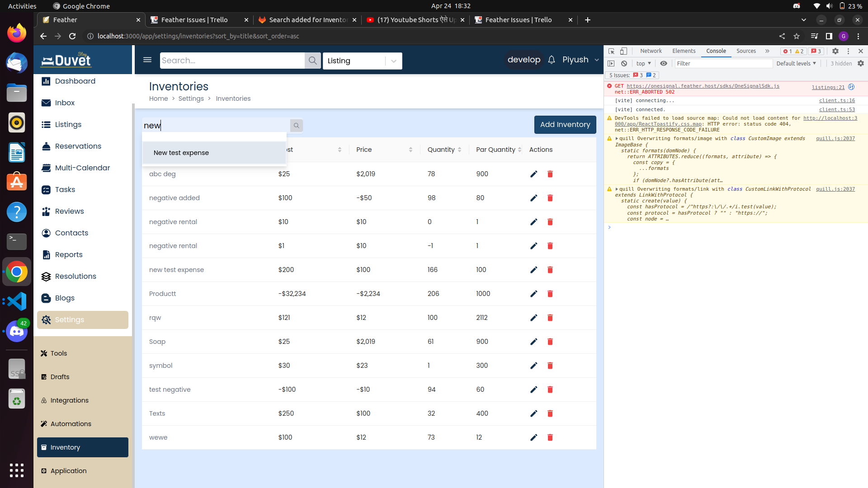Click the edit pencil for Soap row
The height and width of the screenshot is (488, 868).
533,342
